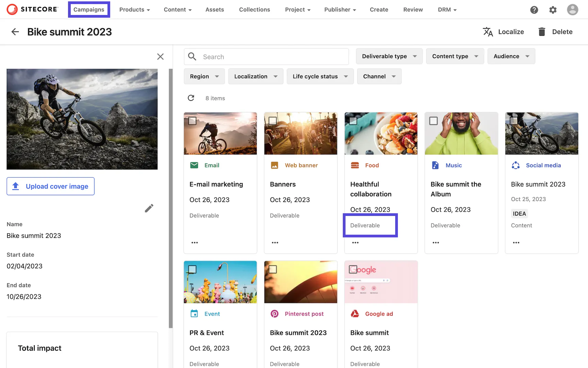This screenshot has height=368, width=588.
Task: Open options on the Banners card
Action: [x=275, y=242]
